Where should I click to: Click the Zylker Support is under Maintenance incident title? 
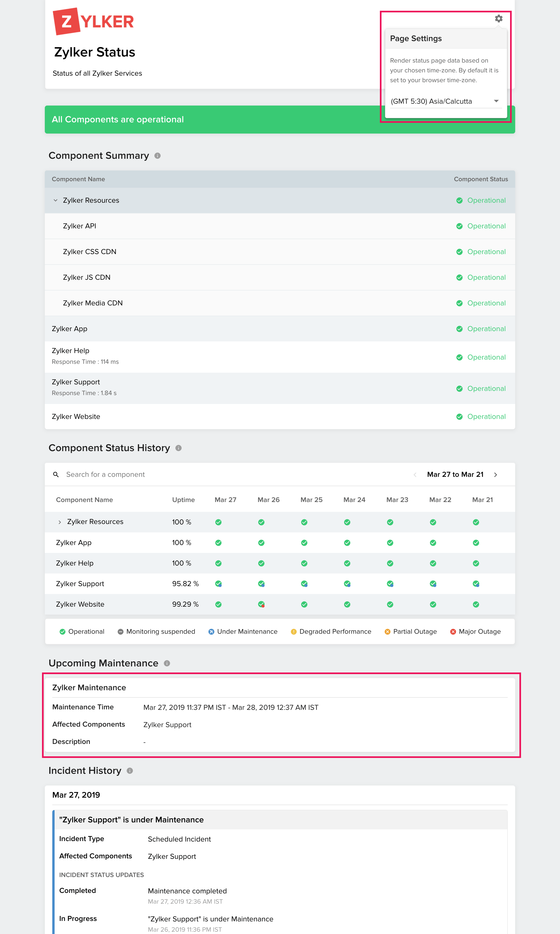(131, 820)
